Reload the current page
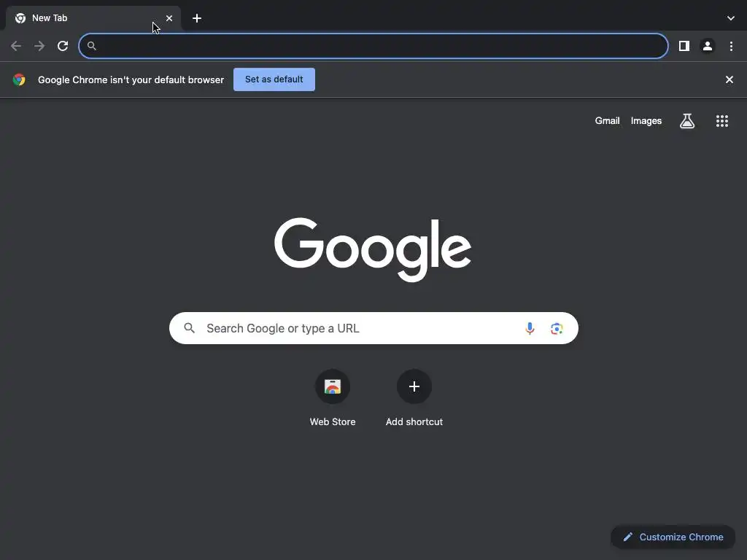 pyautogui.click(x=63, y=46)
